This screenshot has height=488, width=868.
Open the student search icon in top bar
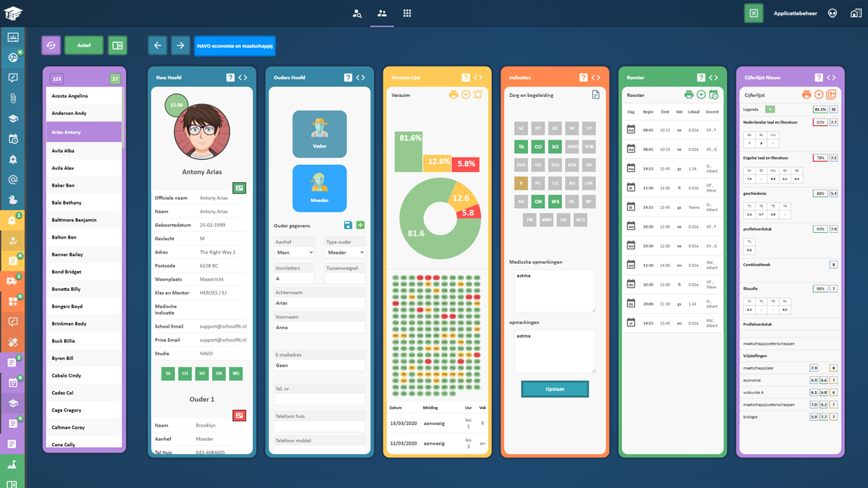coord(357,14)
